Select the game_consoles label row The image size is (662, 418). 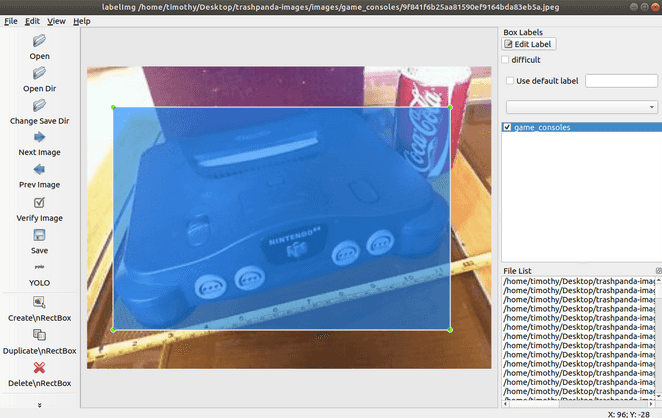(x=582, y=127)
